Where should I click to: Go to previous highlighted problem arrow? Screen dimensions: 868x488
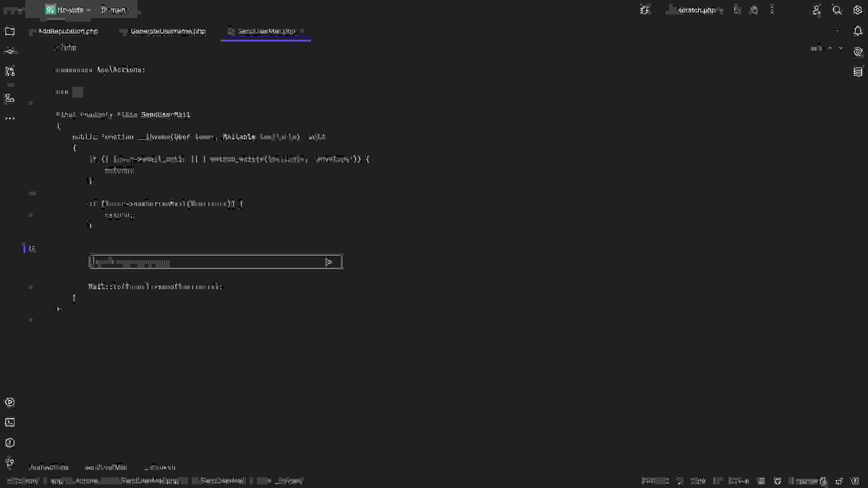830,48
